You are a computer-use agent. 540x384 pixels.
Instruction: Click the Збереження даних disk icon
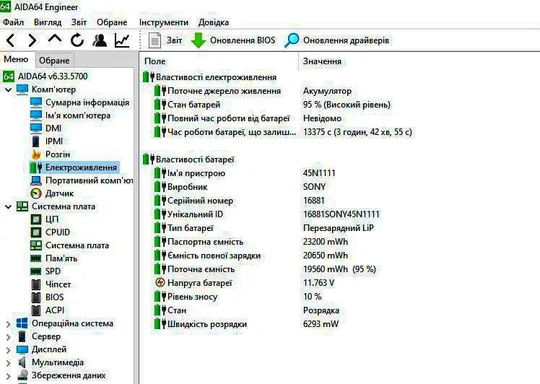coord(22,375)
